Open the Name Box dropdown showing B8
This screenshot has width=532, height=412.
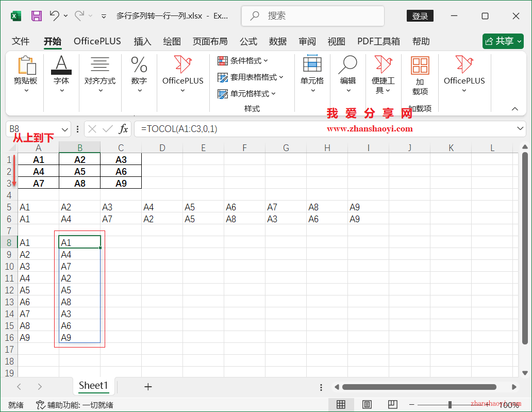point(64,129)
